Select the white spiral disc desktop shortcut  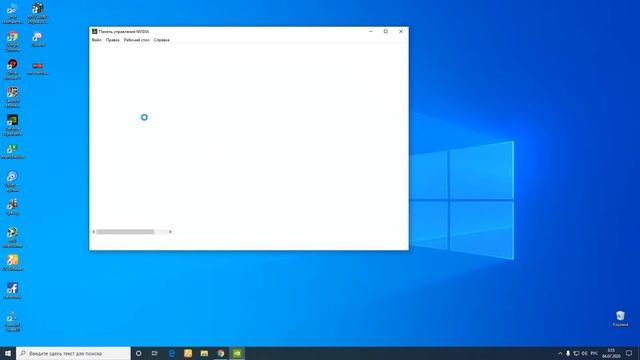12,181
